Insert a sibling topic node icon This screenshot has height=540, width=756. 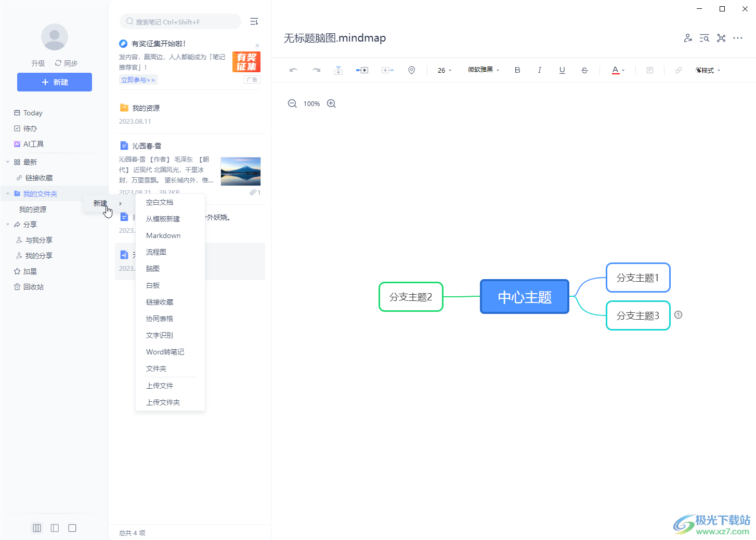[x=387, y=70]
